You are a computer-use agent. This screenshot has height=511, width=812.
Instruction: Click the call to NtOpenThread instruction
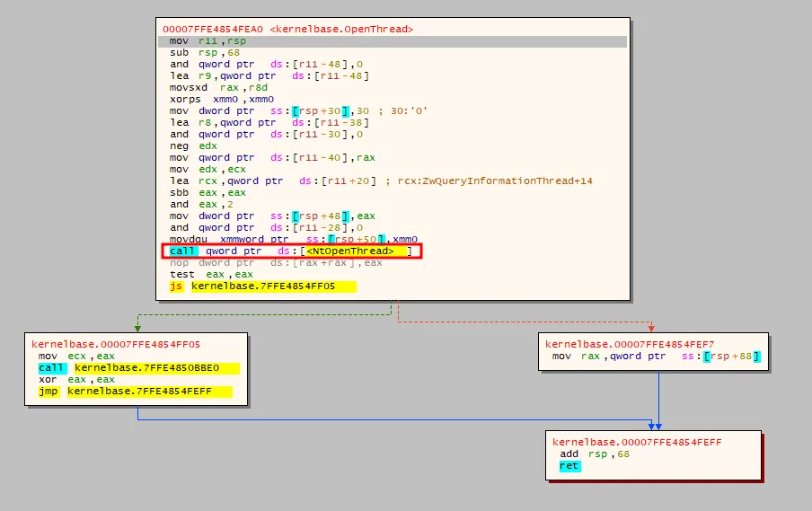(291, 251)
